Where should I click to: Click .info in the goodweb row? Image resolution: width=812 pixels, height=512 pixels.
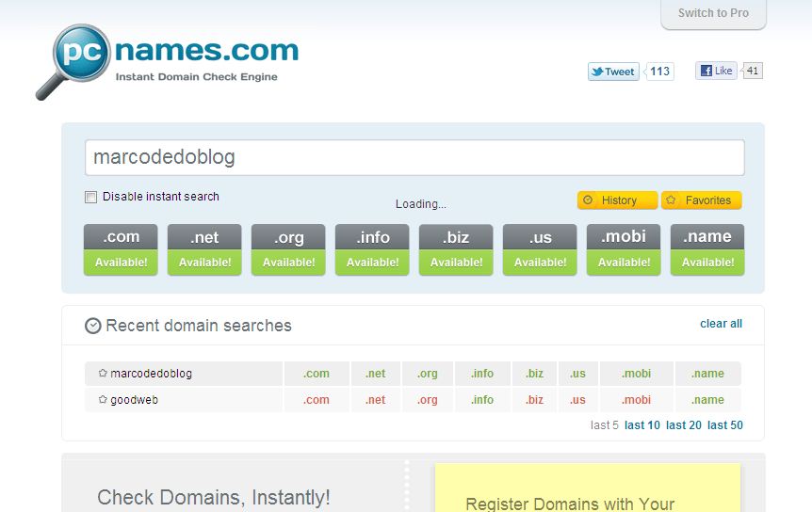point(482,400)
